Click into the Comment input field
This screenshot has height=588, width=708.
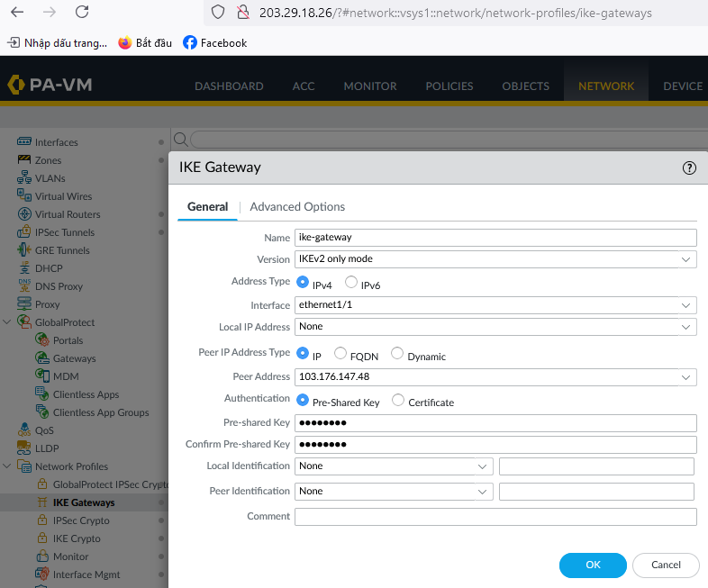click(x=495, y=517)
